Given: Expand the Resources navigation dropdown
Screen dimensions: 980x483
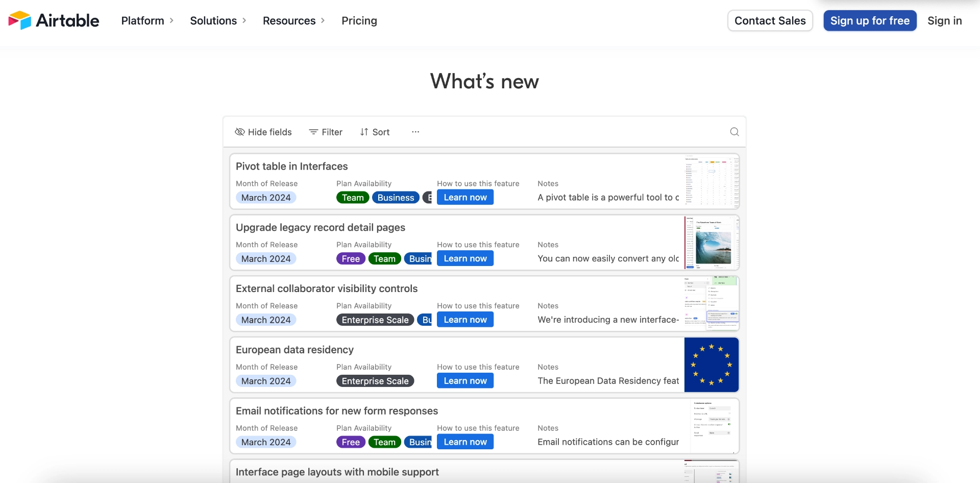Looking at the screenshot, I should pos(293,20).
